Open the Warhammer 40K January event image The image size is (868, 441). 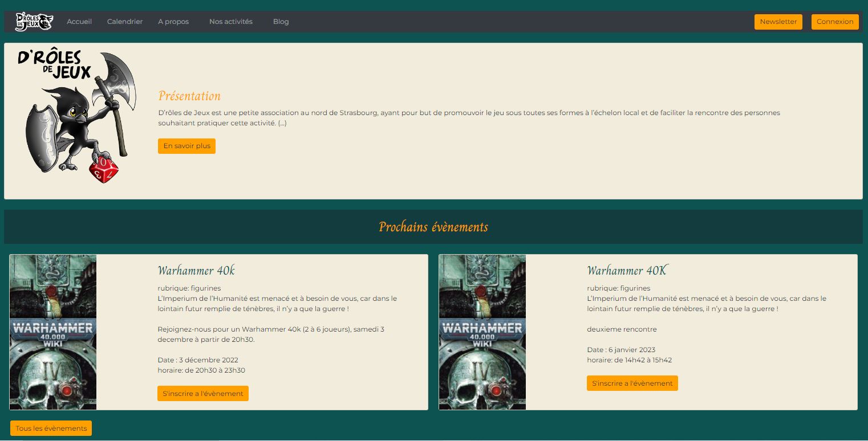(482, 332)
